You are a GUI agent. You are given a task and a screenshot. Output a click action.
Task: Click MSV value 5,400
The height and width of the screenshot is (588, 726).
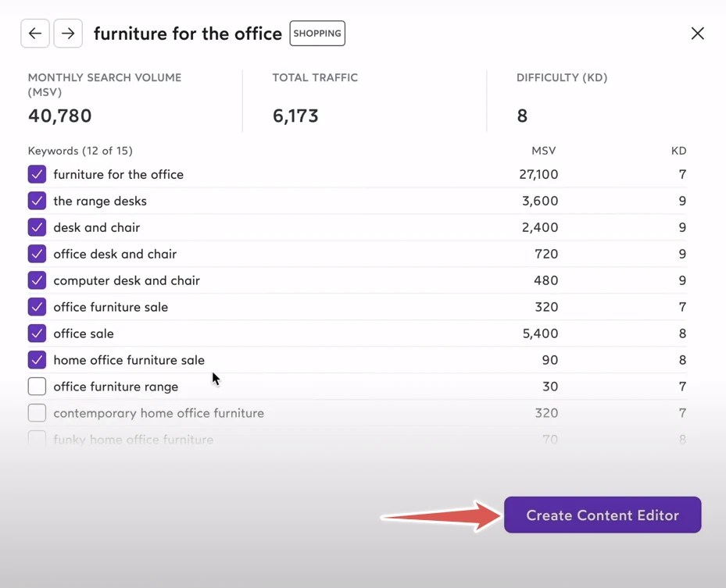pos(540,333)
